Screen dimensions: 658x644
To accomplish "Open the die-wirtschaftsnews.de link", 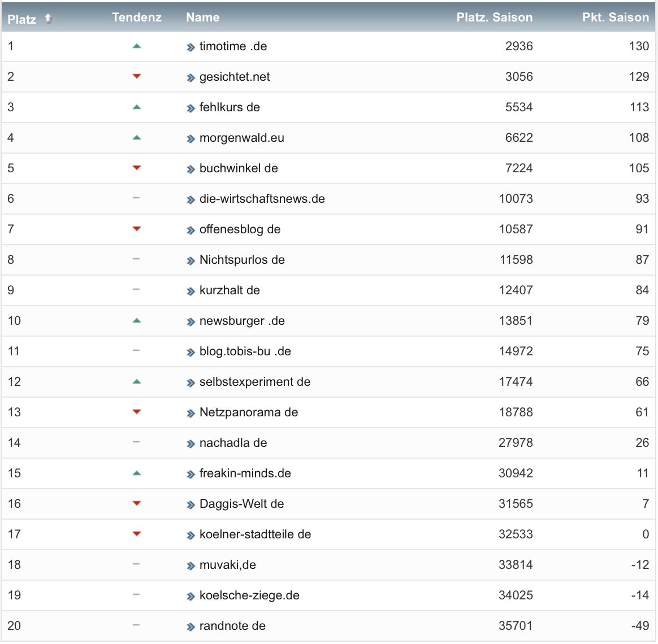I will click(x=262, y=199).
